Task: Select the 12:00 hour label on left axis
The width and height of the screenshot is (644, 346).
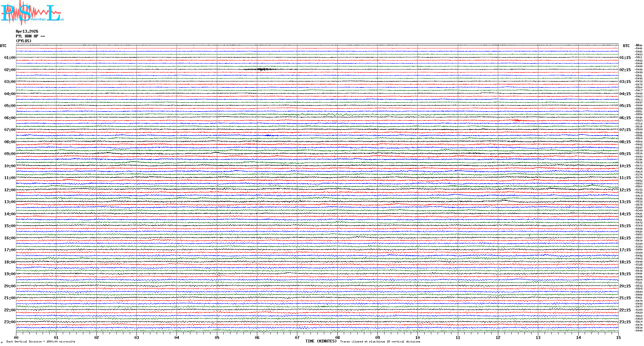Action: click(x=10, y=190)
